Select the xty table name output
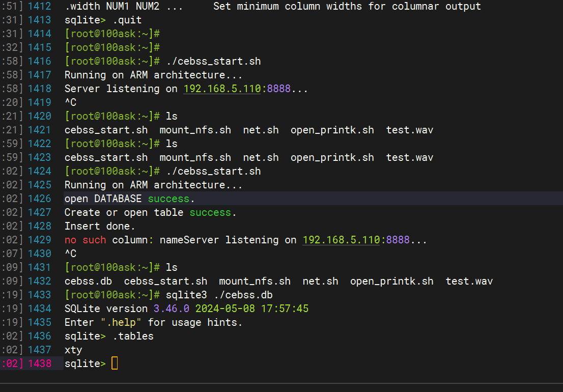Image resolution: width=563 pixels, height=392 pixels. (72, 349)
